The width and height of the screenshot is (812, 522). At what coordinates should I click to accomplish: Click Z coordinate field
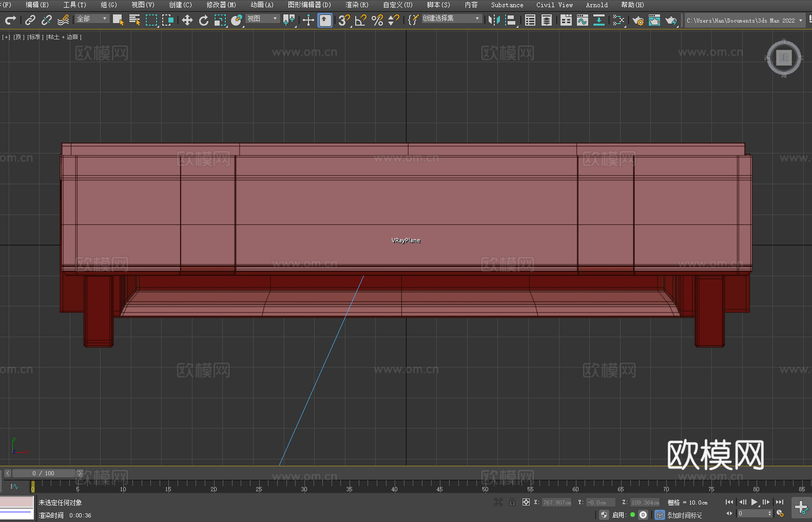click(645, 502)
